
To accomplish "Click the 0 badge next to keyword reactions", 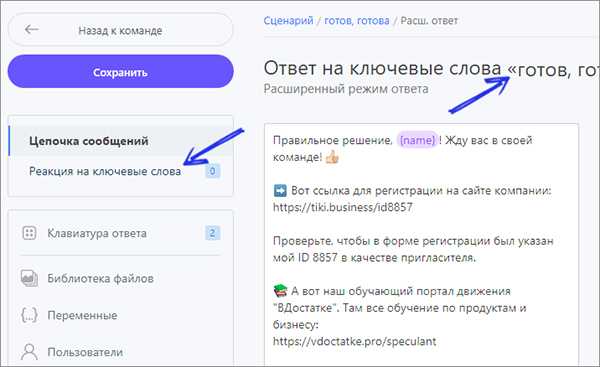I will pyautogui.click(x=212, y=171).
